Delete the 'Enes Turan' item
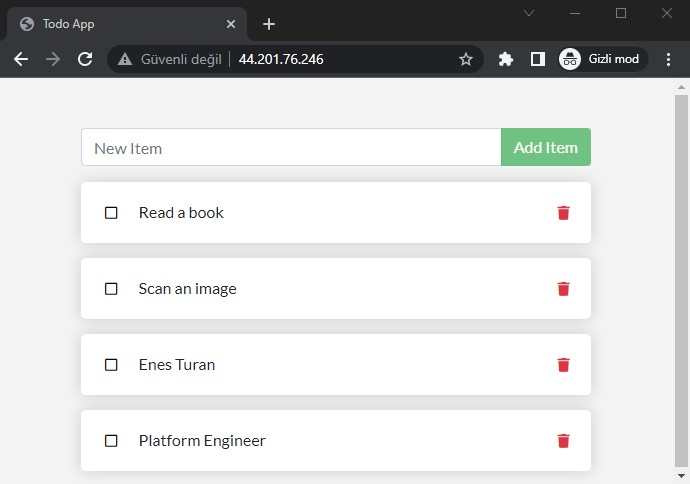The image size is (690, 484). 563,365
